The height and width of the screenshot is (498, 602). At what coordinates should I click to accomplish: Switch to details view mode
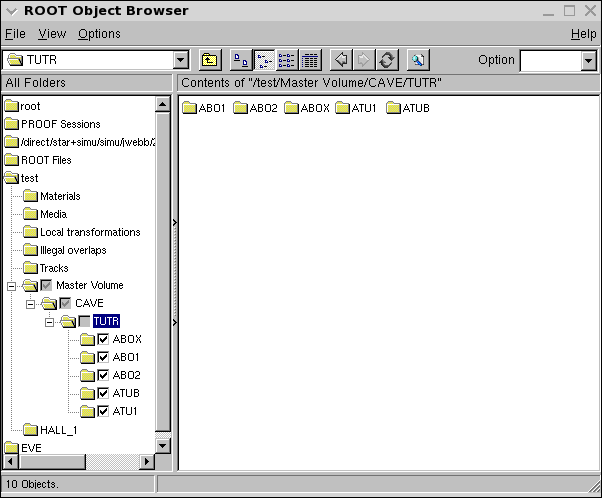click(310, 60)
